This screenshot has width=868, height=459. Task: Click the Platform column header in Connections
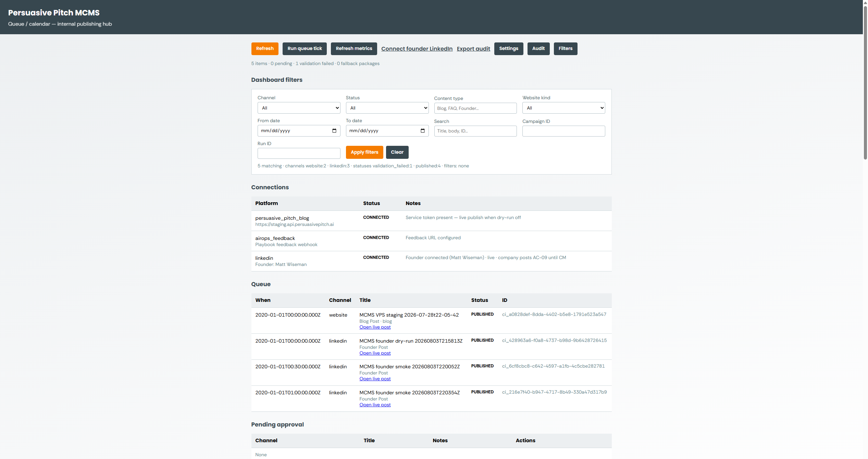click(266, 203)
